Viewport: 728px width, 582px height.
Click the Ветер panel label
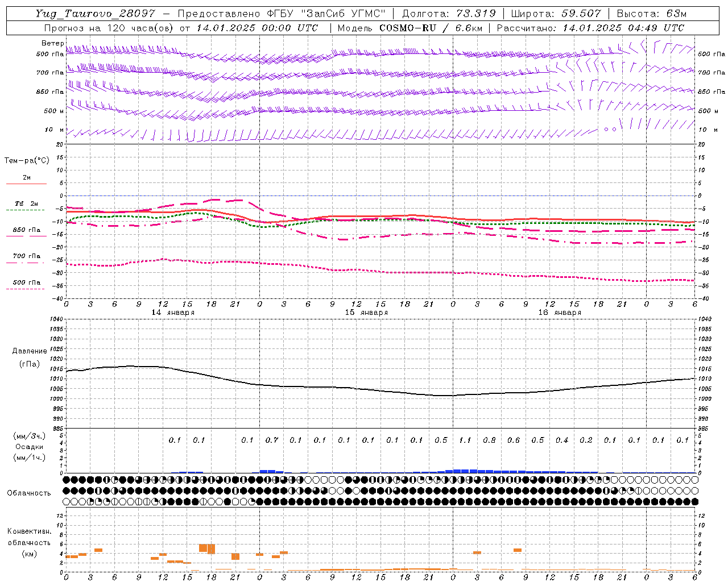(x=52, y=43)
